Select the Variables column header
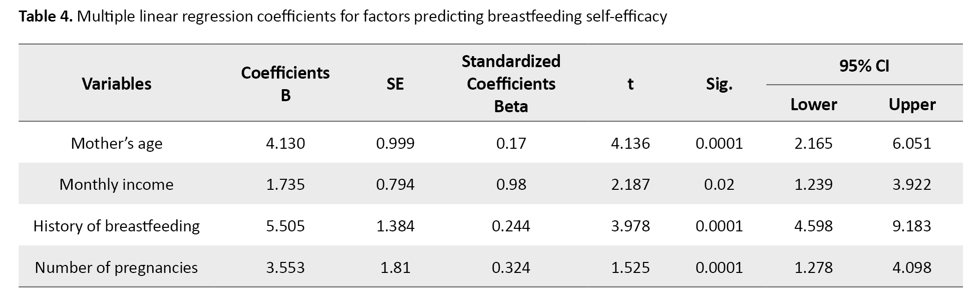980x307 pixels. (117, 84)
